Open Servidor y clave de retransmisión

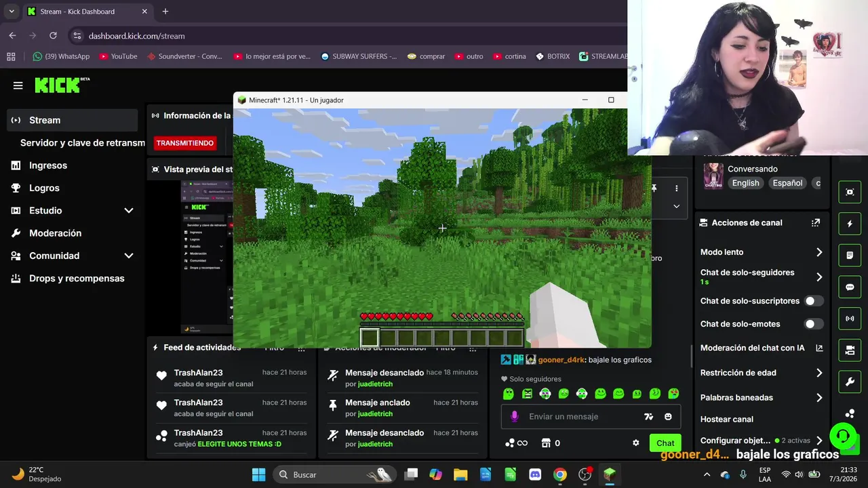click(82, 143)
